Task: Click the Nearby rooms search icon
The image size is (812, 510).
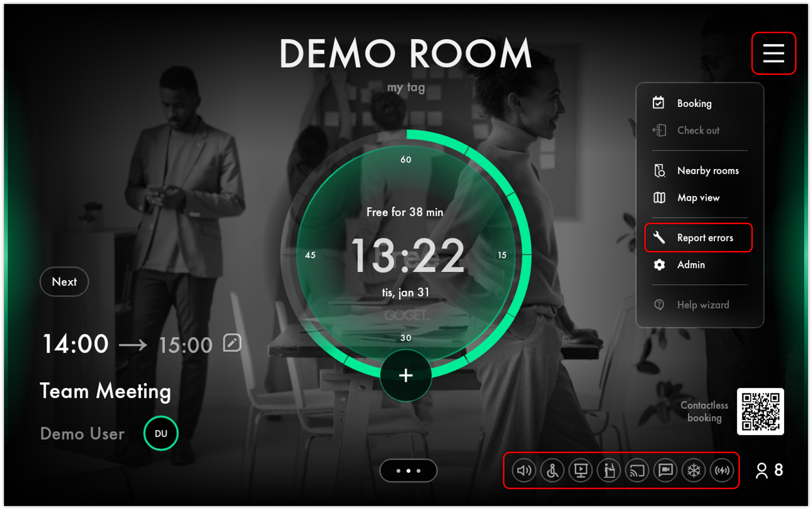Action: click(x=659, y=170)
